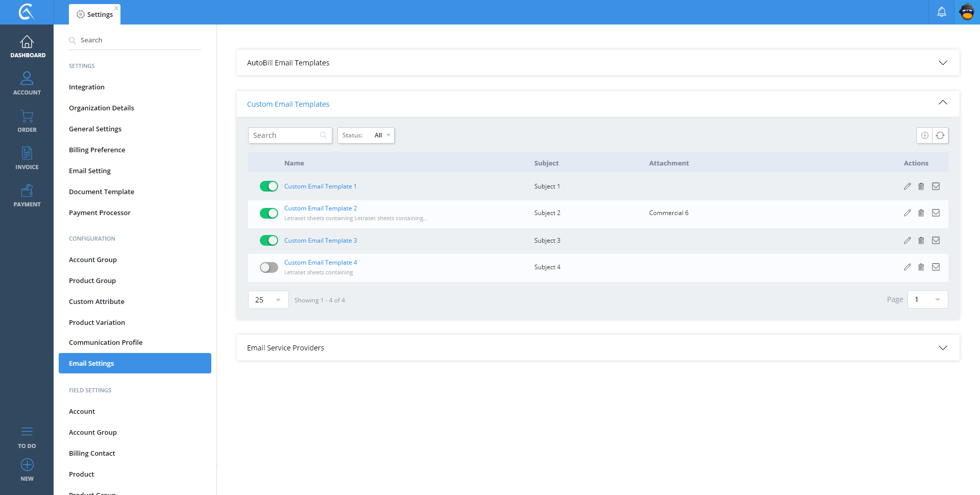Image resolution: width=980 pixels, height=495 pixels.
Task: Delete Custom Email Template 2 trash icon
Action: pyautogui.click(x=921, y=213)
